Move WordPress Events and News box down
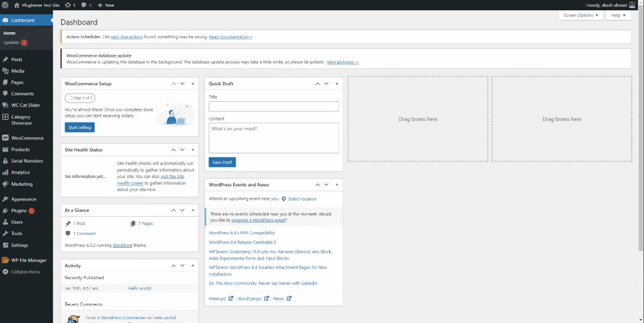 [x=327, y=185]
